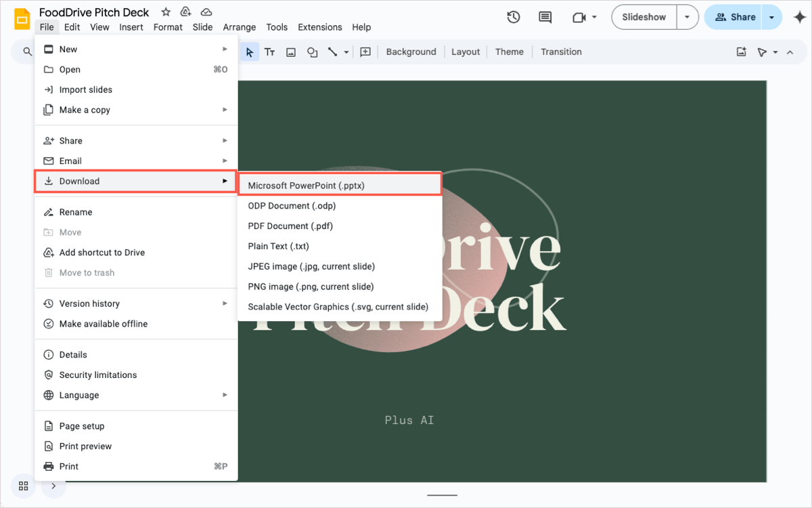Viewport: 812px width, 508px height.
Task: Open the Help menu
Action: [361, 27]
